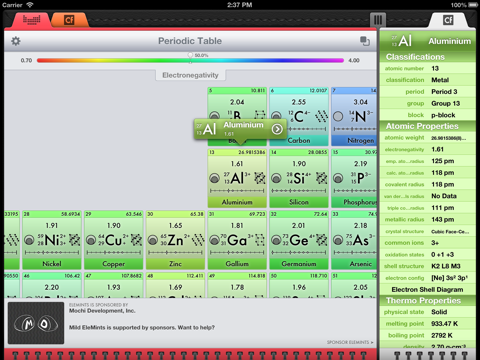Select the Germanium element tile
The width and height of the screenshot is (480, 360).
299,240
